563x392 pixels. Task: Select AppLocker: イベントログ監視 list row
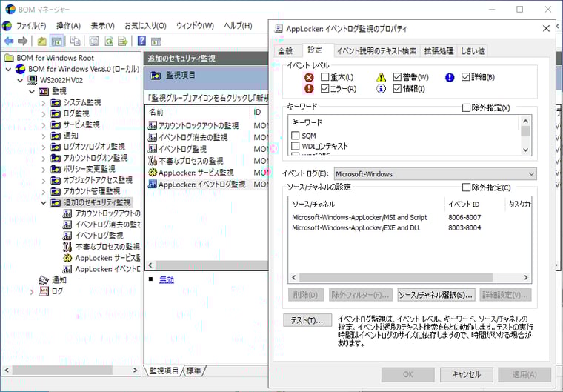point(202,185)
